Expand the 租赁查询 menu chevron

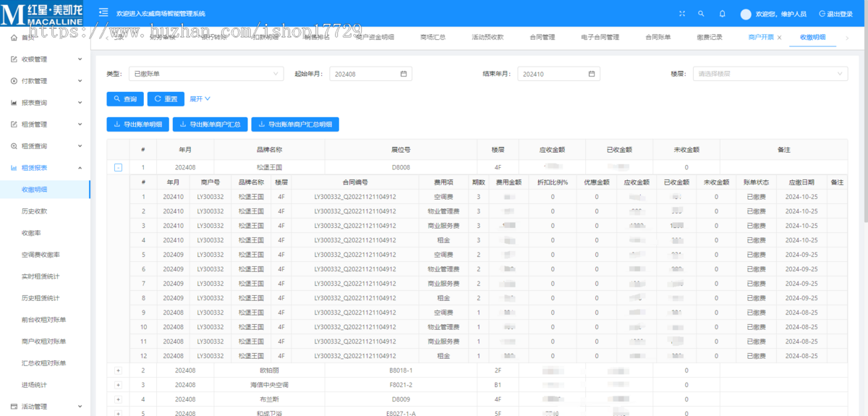(x=80, y=146)
